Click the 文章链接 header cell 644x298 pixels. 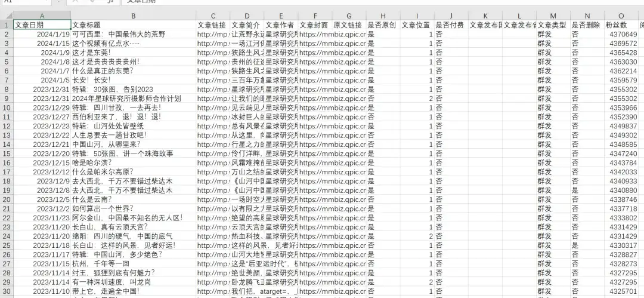(x=213, y=25)
